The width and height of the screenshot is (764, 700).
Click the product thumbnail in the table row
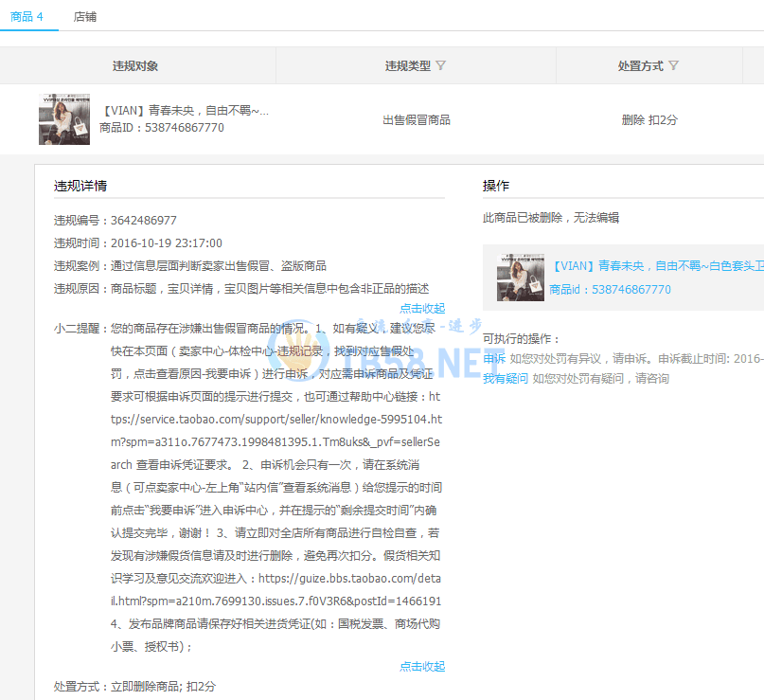(64, 119)
